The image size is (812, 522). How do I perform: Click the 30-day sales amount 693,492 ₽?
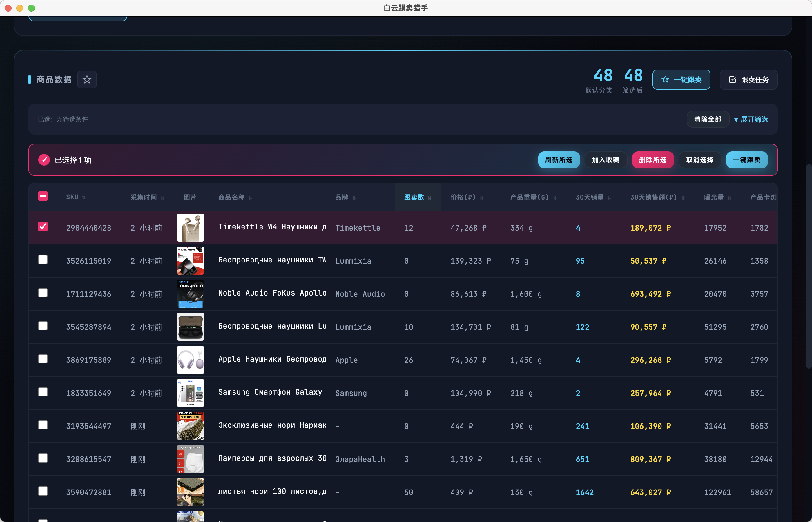[x=650, y=294]
